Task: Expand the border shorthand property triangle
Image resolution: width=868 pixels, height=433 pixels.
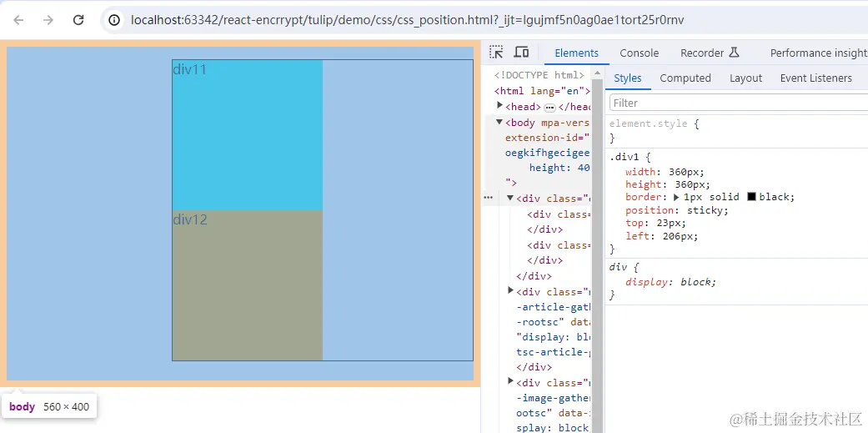Action: tap(676, 197)
